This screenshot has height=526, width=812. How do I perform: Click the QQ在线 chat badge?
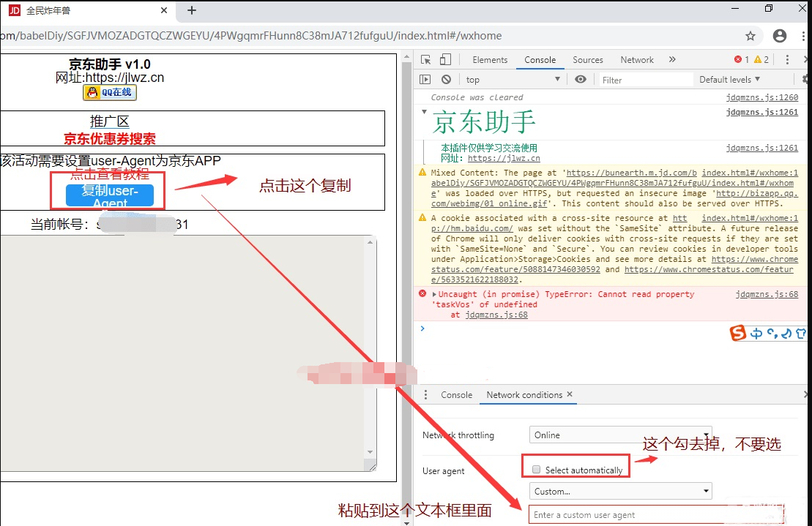click(x=110, y=93)
